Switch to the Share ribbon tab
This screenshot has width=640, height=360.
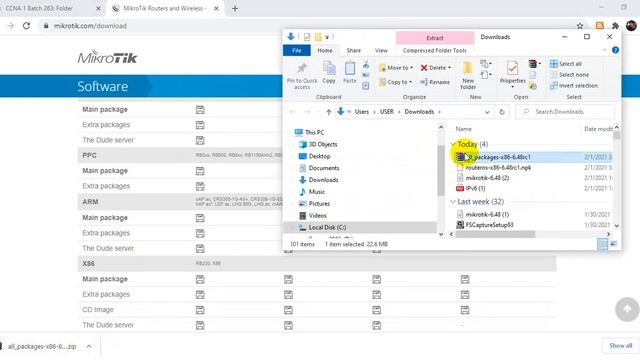click(353, 50)
